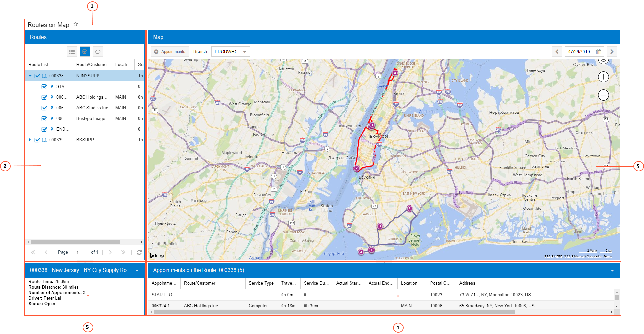Uncheck the route 000339 checkbox
644x334 pixels.
tap(37, 140)
